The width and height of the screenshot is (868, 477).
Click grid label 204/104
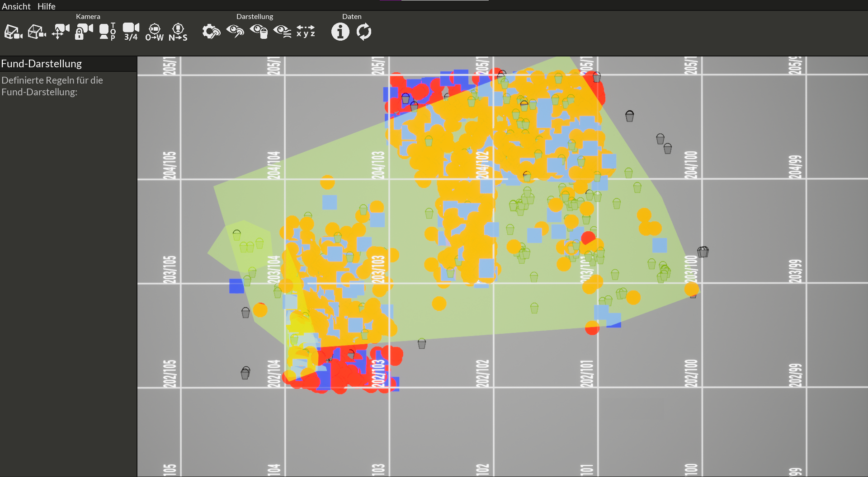[x=274, y=165]
